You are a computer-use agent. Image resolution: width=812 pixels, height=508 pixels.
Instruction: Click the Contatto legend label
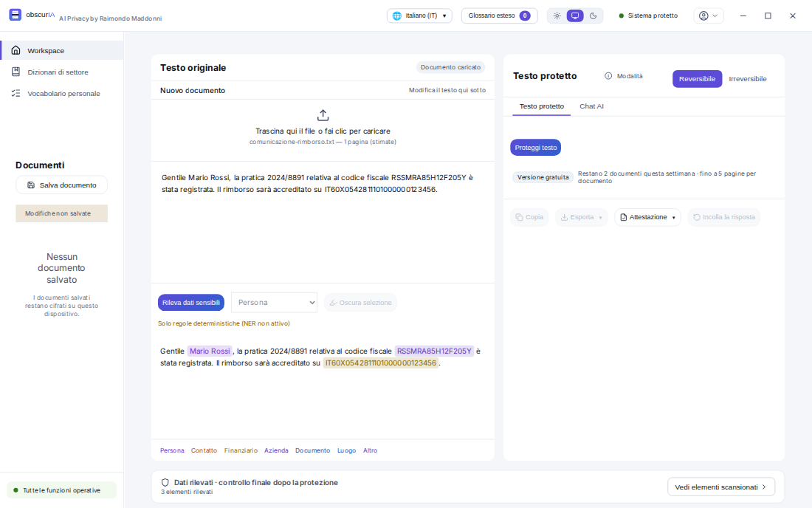(204, 450)
